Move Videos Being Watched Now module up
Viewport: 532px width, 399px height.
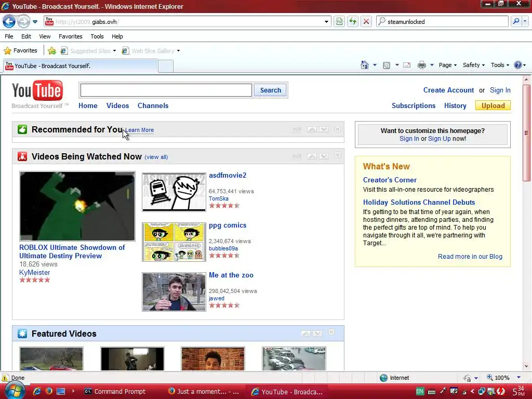click(x=312, y=156)
